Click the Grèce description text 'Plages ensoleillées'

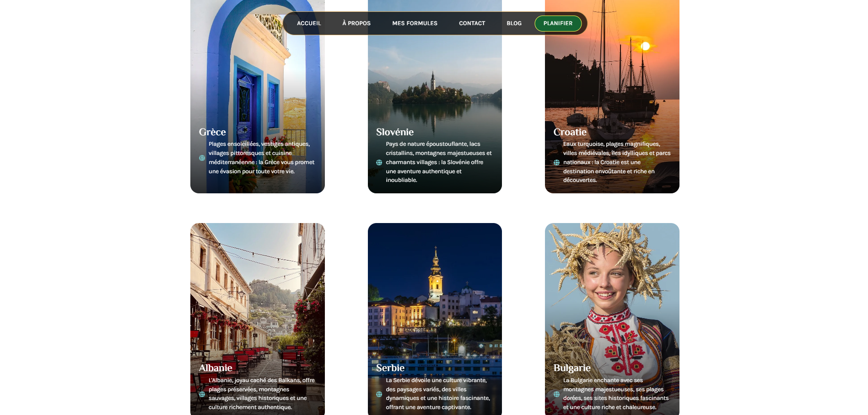[233, 144]
